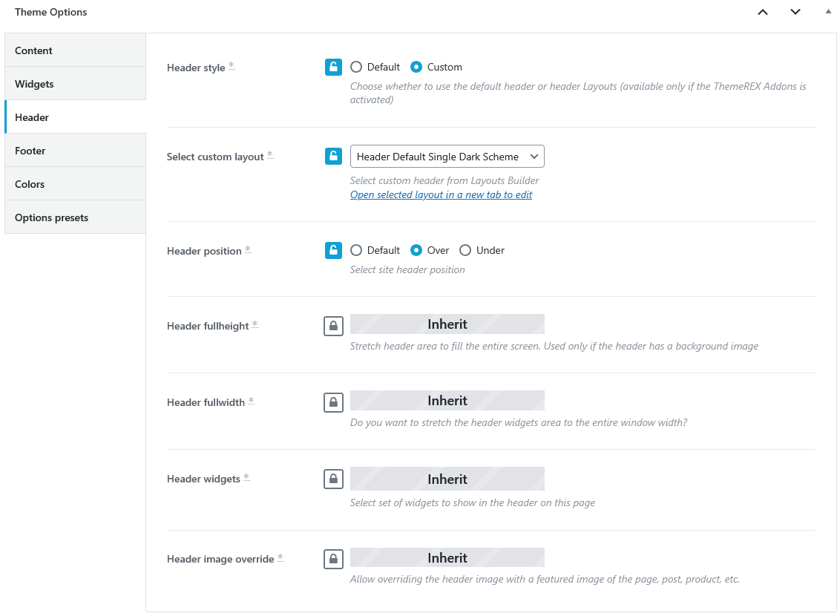Click 'Select custom header from Layouts Builder' text
This screenshot has width=840, height=616.
444,180
